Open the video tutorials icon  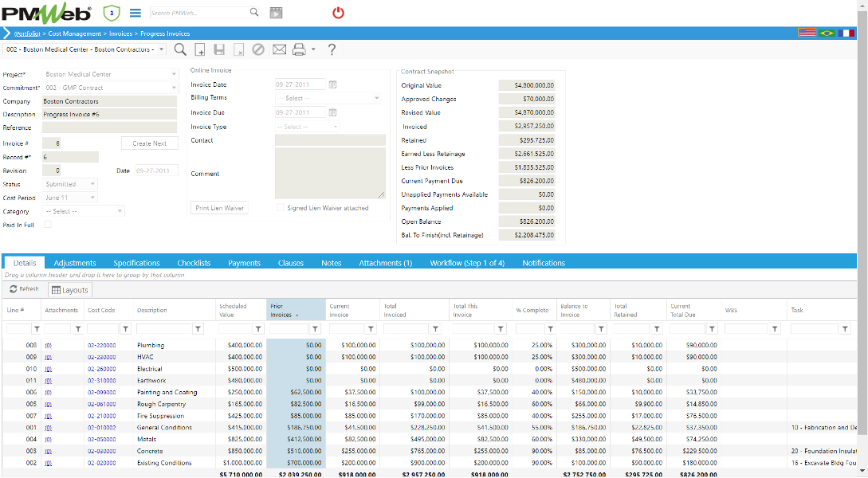click(x=276, y=13)
